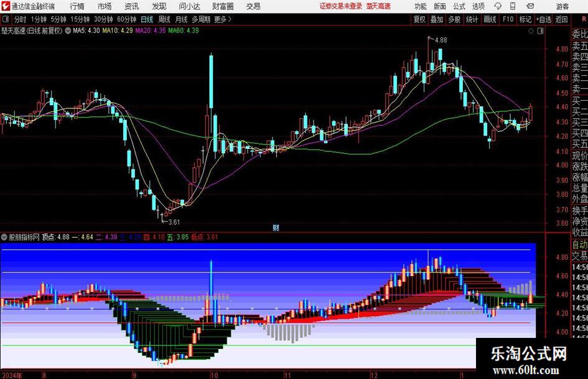Click the headset customer service icon
This screenshot has width=588, height=379.
point(498,6)
